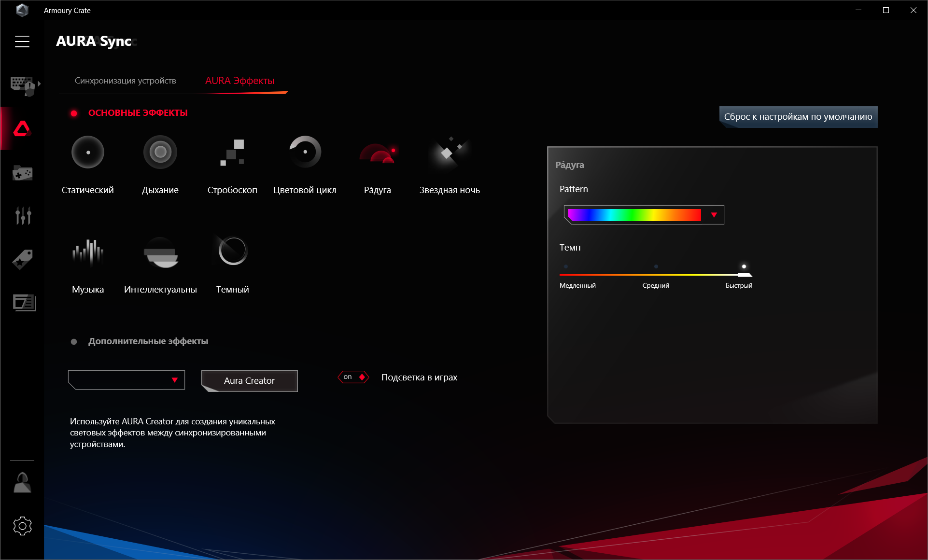This screenshot has width=928, height=560.
Task: Select the Starry night (Звездная ночь) effect
Action: [449, 152]
